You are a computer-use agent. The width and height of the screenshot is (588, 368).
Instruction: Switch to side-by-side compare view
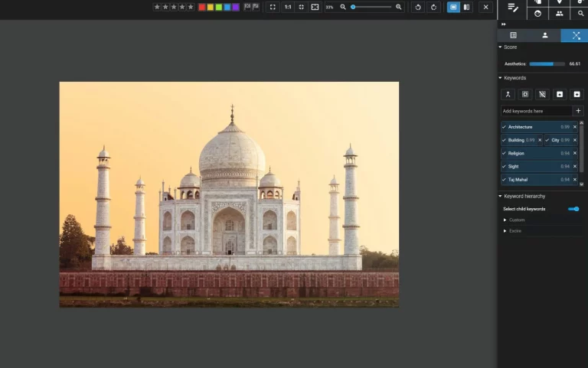[466, 7]
